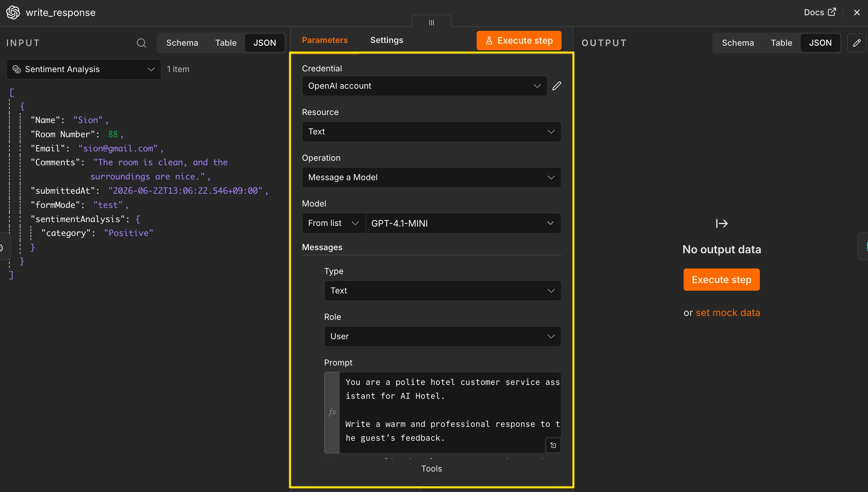The height and width of the screenshot is (492, 868).
Task: Expand the Prompt editor with the expand icon
Action: click(x=553, y=445)
